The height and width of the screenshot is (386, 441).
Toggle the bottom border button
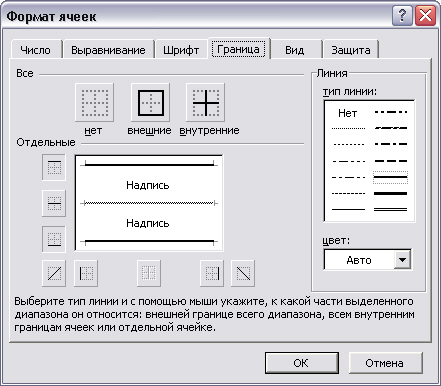tap(54, 239)
